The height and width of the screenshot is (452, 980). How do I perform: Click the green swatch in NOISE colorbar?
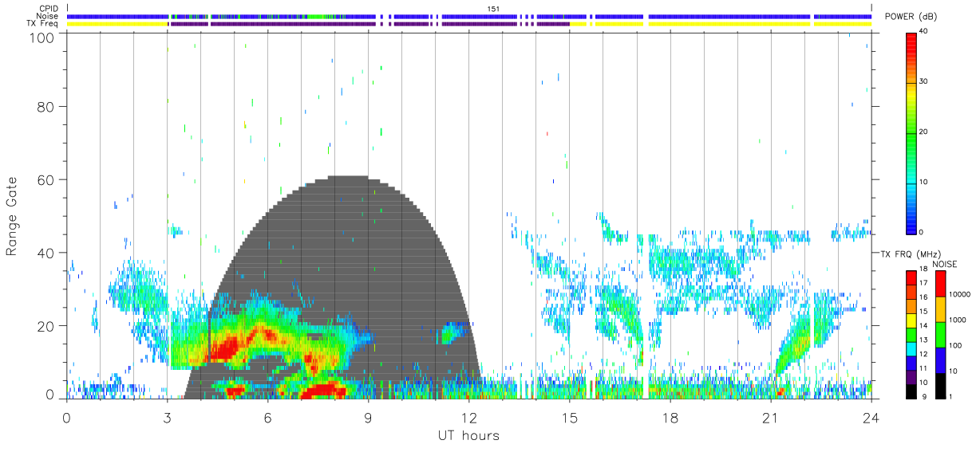[940, 335]
